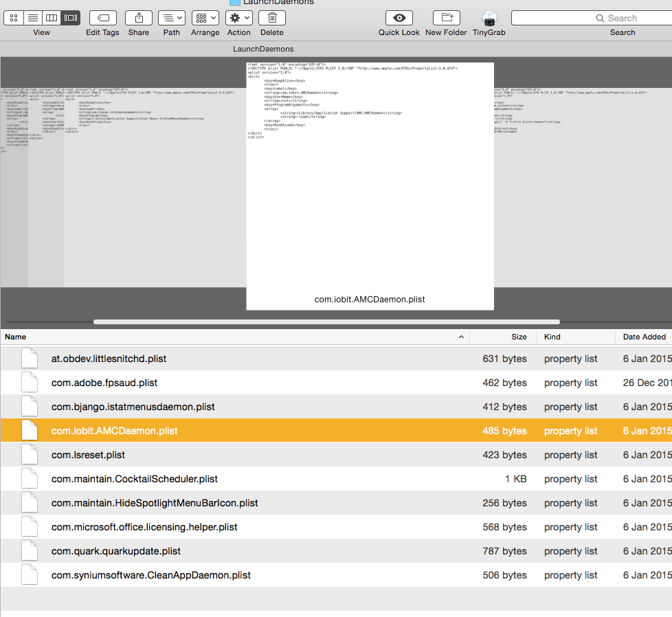Click the 1 KB size cell
Image resolution: width=672 pixels, height=617 pixels.
pos(515,479)
